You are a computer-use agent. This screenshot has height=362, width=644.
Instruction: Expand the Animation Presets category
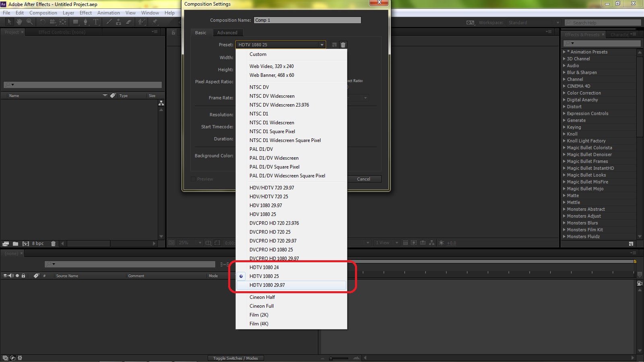pyautogui.click(x=564, y=52)
